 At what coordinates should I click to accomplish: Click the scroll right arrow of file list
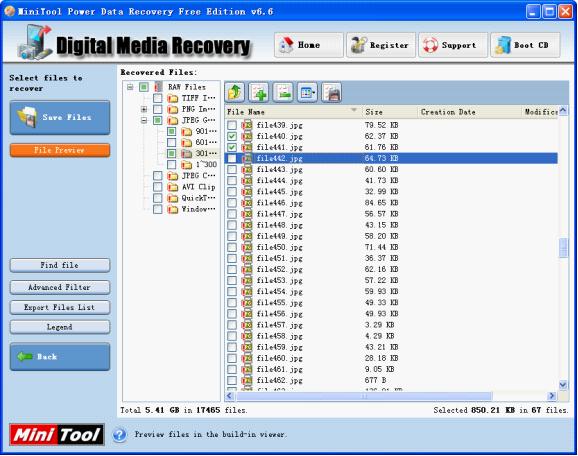coord(551,396)
